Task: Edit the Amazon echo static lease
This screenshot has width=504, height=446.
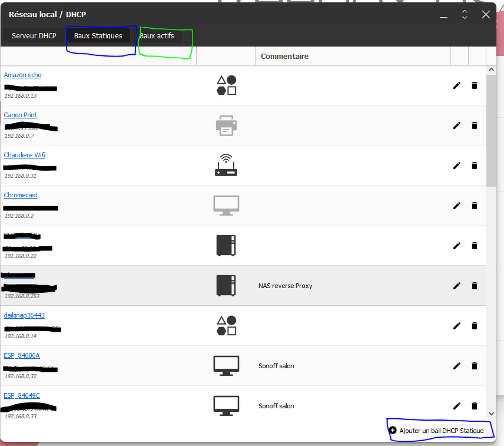Action: [456, 85]
